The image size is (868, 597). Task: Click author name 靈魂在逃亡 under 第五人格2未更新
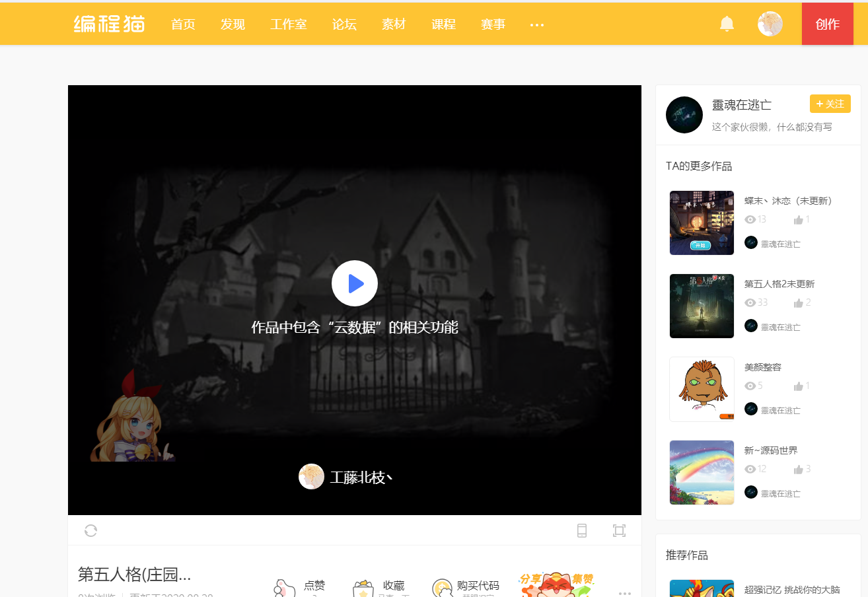pyautogui.click(x=781, y=327)
